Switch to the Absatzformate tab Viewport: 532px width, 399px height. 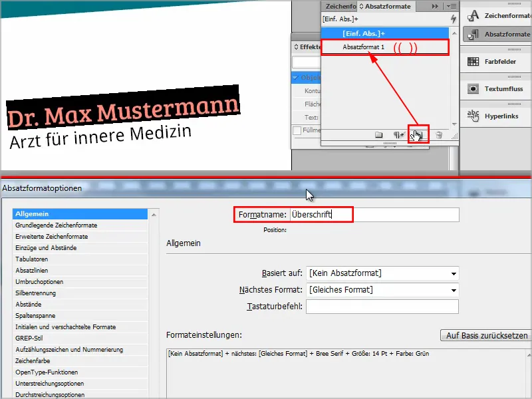click(x=385, y=6)
